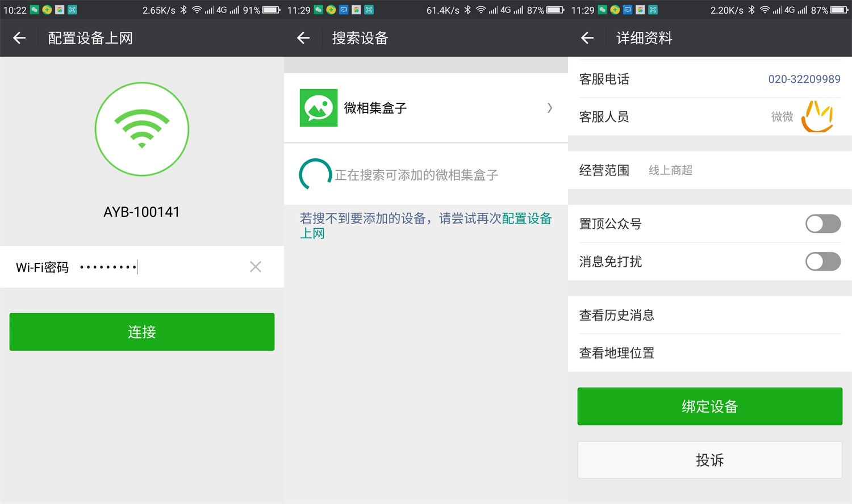Call customer service number 020-32209989
The width and height of the screenshot is (852, 504).
click(804, 79)
